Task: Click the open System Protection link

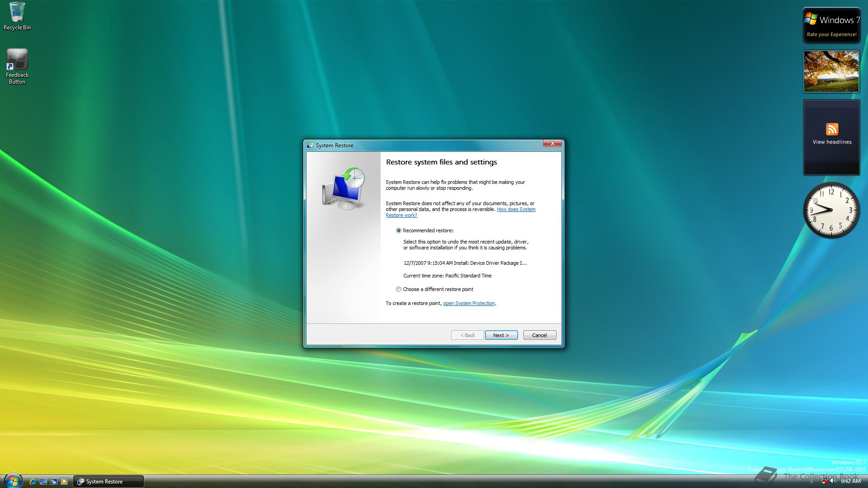Action: click(469, 303)
